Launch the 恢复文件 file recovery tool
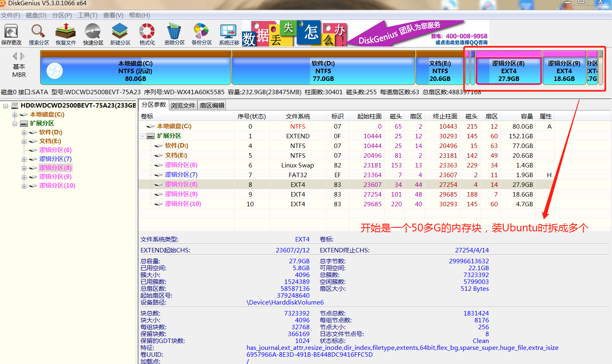Viewport: 612px width, 364px height. pos(66,34)
